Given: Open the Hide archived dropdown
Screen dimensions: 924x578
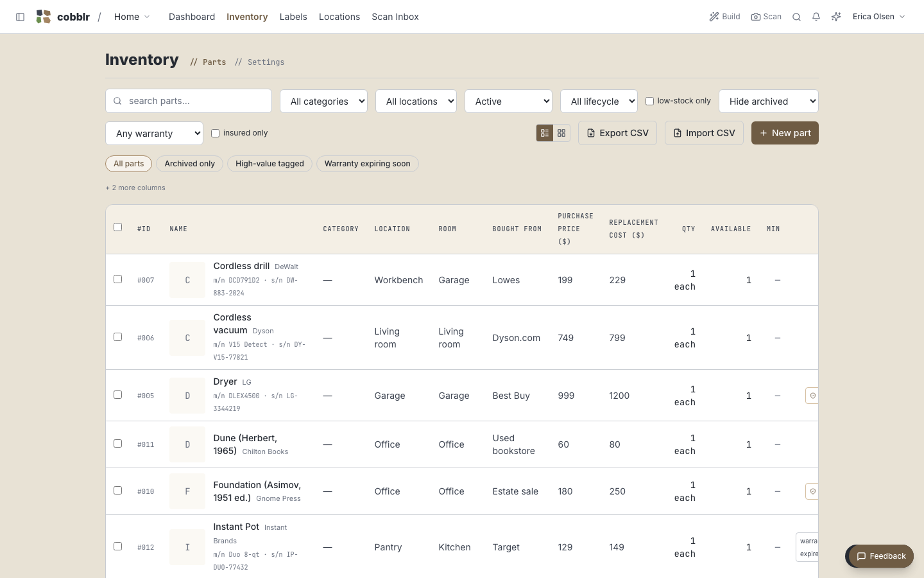Looking at the screenshot, I should (769, 101).
